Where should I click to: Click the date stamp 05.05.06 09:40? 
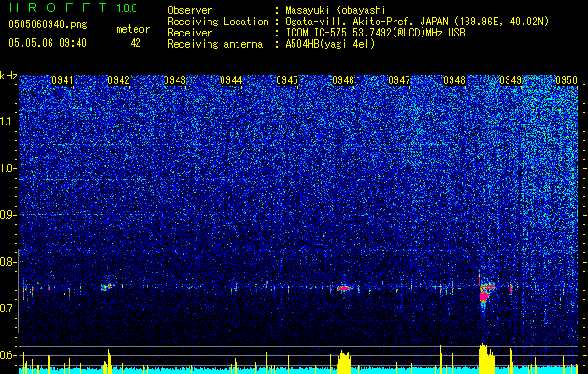[48, 43]
